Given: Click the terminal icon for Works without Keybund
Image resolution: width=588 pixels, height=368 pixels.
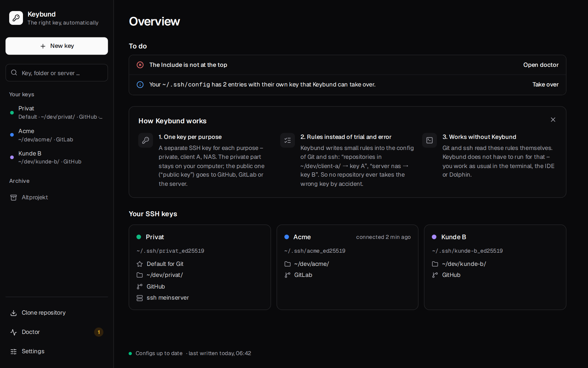Looking at the screenshot, I should point(429,140).
